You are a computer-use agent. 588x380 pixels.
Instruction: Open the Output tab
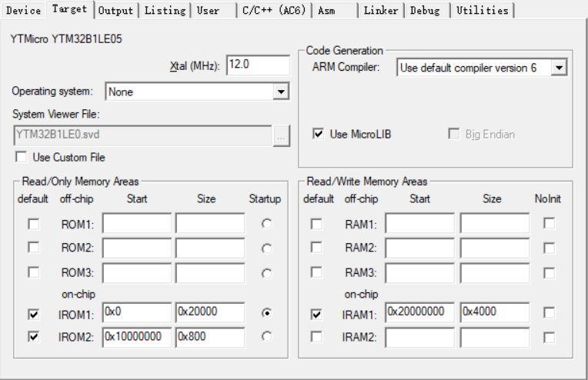(x=115, y=10)
